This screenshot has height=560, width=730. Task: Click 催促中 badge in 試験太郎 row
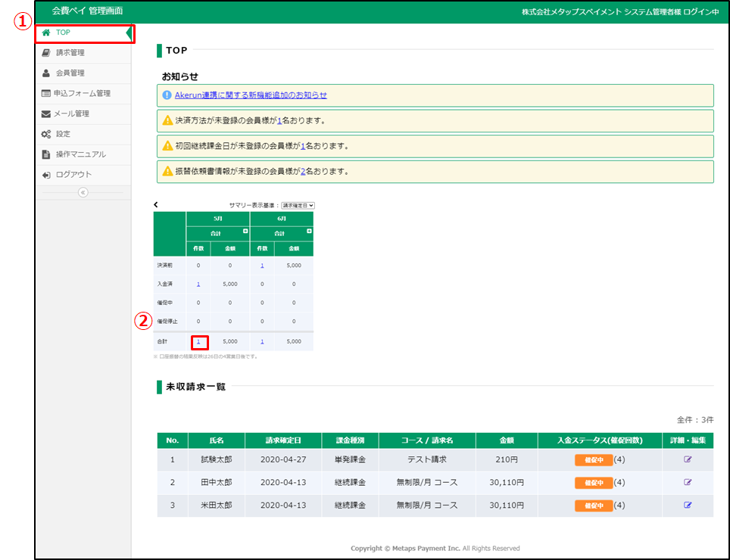click(x=594, y=460)
